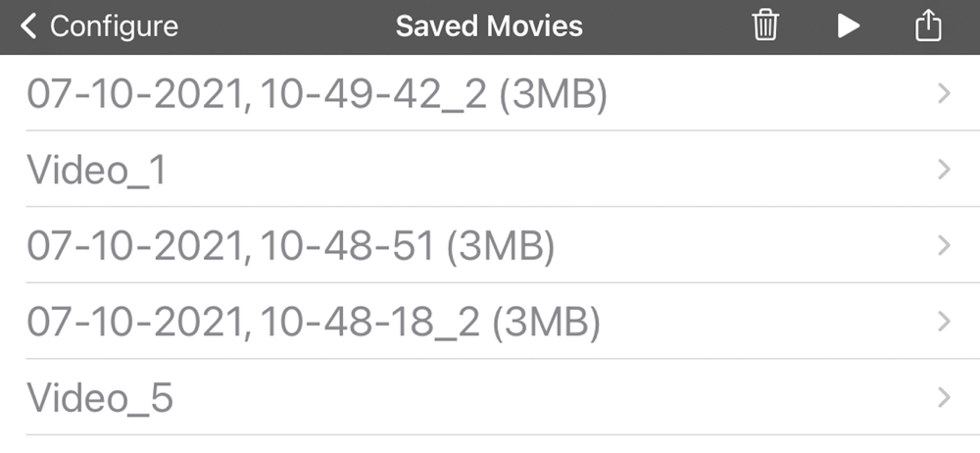Expand chevron on the 10-48-51 row

[x=945, y=245]
